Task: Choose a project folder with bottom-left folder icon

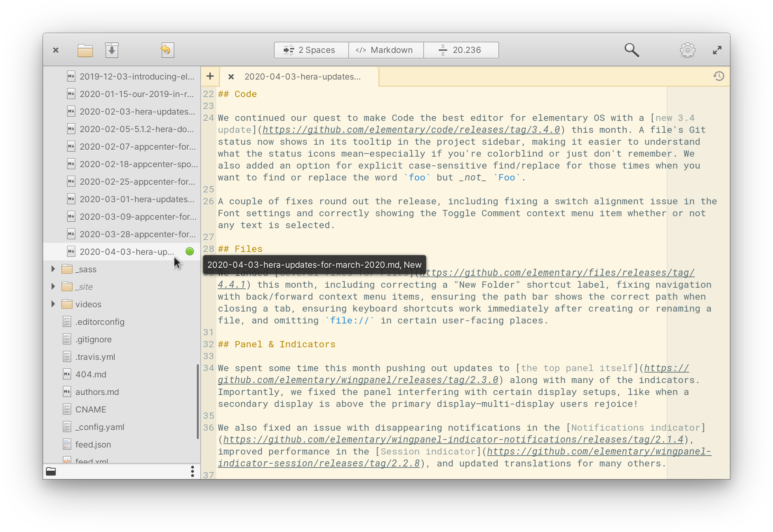Action: (x=51, y=471)
